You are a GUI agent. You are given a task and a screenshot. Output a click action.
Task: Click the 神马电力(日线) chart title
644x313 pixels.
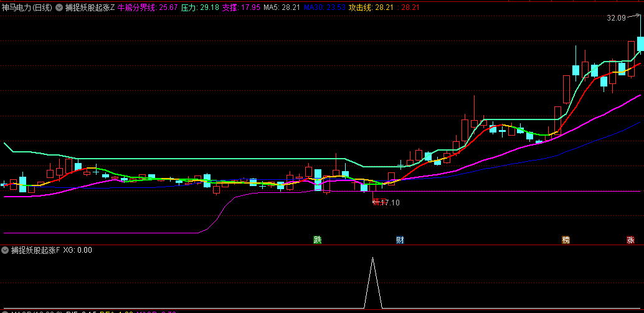[x=27, y=7]
